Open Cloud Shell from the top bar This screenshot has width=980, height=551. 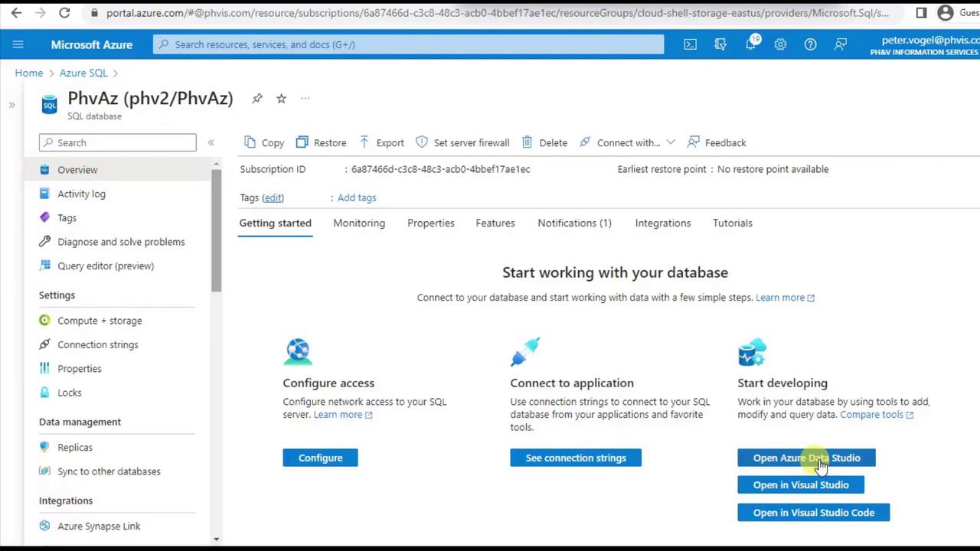pyautogui.click(x=691, y=44)
